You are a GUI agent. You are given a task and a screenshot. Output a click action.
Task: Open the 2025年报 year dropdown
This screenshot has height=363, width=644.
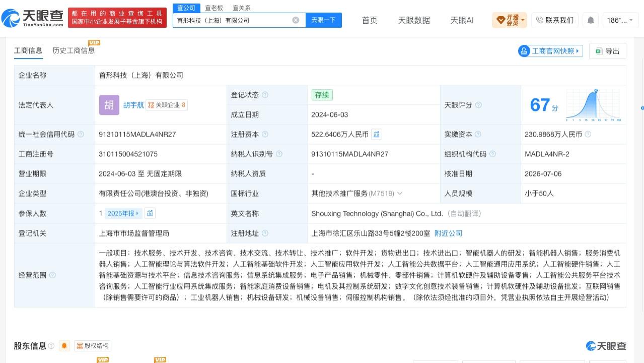point(123,213)
